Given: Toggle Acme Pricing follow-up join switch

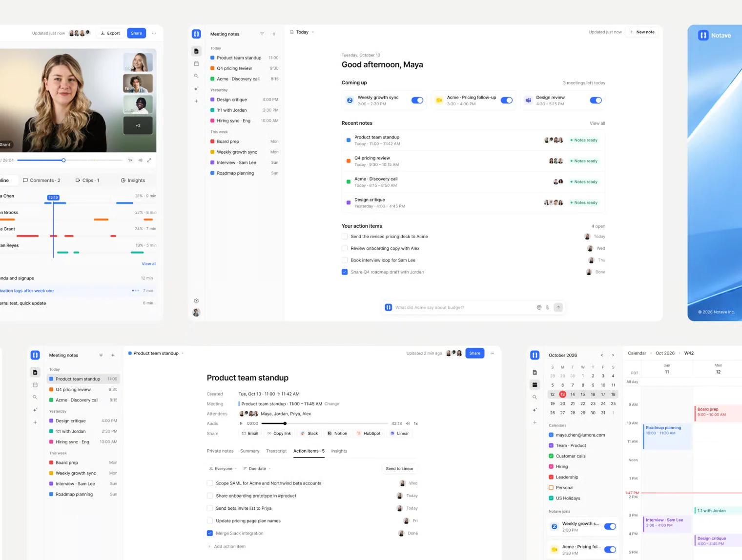Looking at the screenshot, I should (x=507, y=100).
